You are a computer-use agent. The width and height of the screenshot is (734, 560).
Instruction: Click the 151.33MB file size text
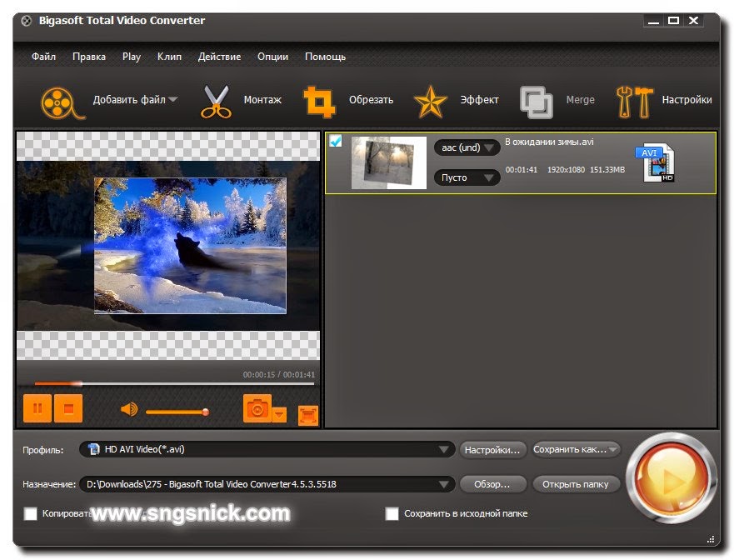tap(607, 169)
